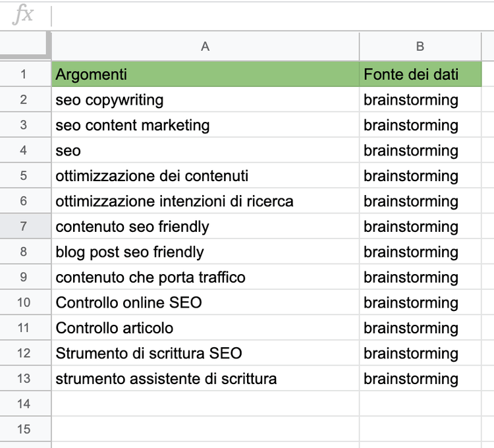
Task: Select cell ottimizzazione intenzioni di ricerca
Action: 205,201
